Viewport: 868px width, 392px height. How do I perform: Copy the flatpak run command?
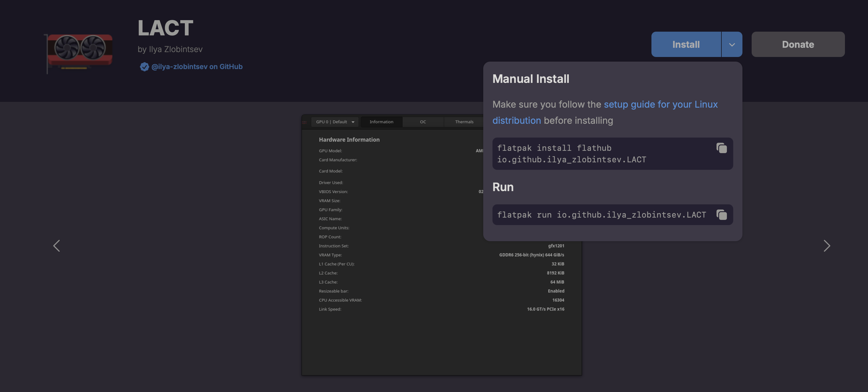tap(721, 215)
